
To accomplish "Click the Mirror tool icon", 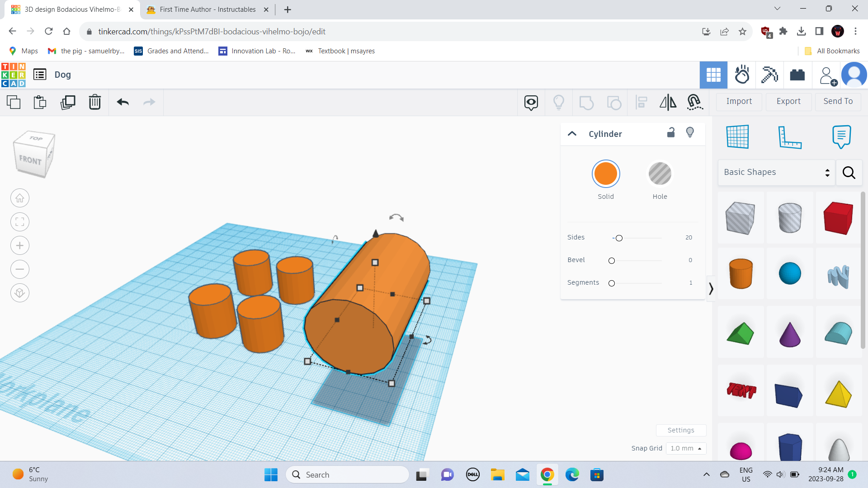I will coord(668,102).
